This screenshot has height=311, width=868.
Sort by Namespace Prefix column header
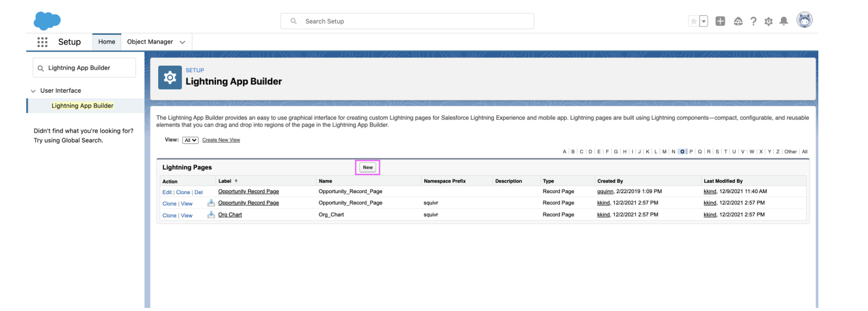[x=445, y=181]
